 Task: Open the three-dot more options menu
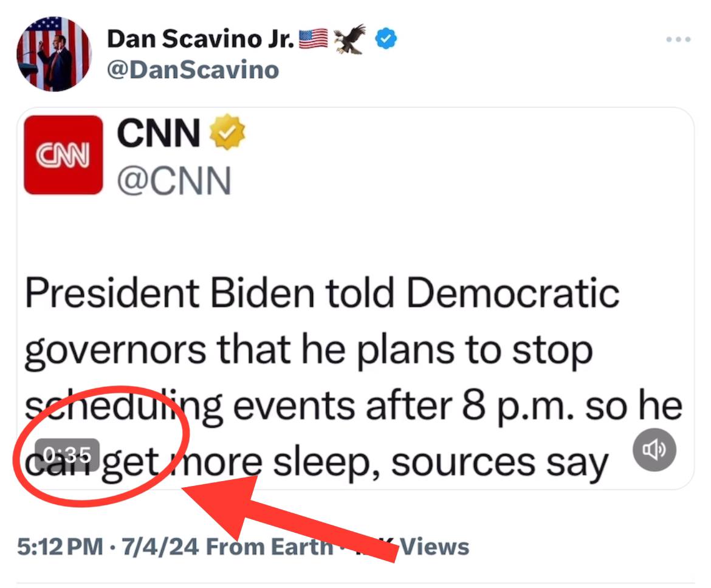tap(678, 40)
